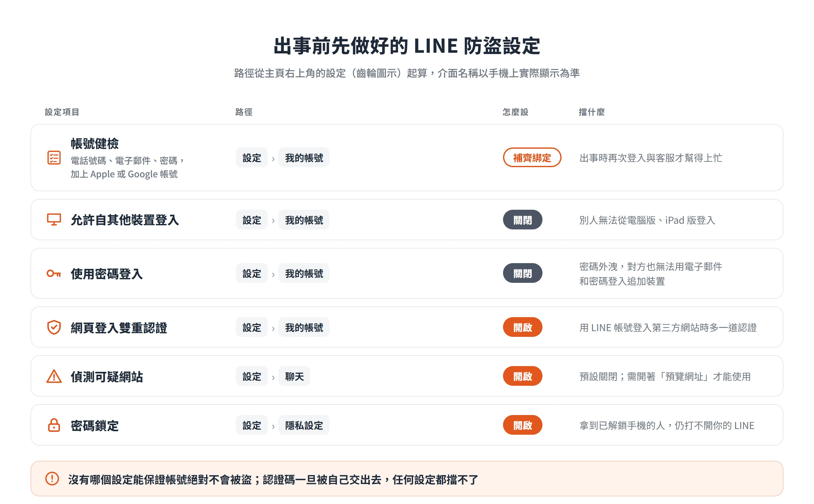Click the key icon beside 使用密碼登入

tap(54, 274)
